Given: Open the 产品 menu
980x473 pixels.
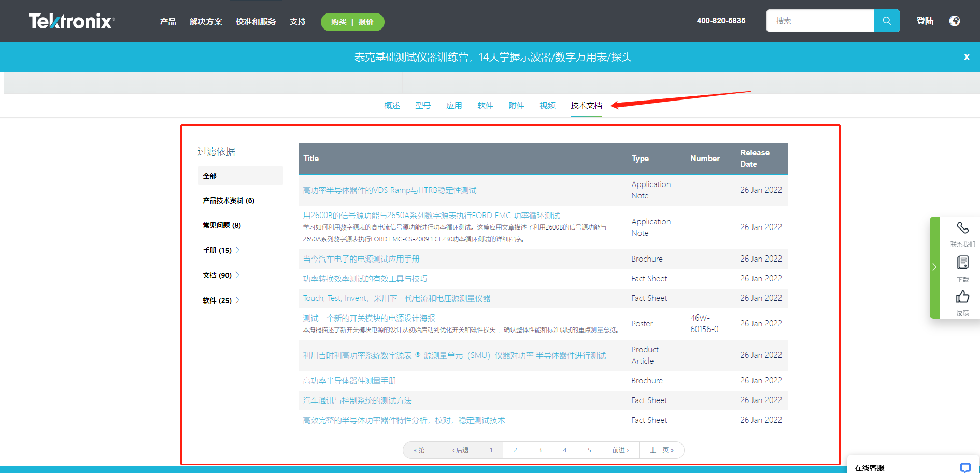Looking at the screenshot, I should [168, 22].
